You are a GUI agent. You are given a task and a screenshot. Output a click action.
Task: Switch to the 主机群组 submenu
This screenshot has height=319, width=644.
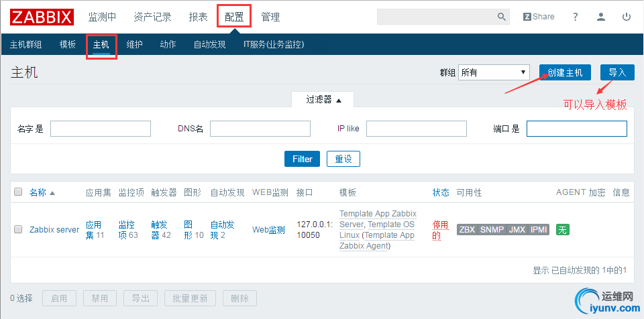26,44
